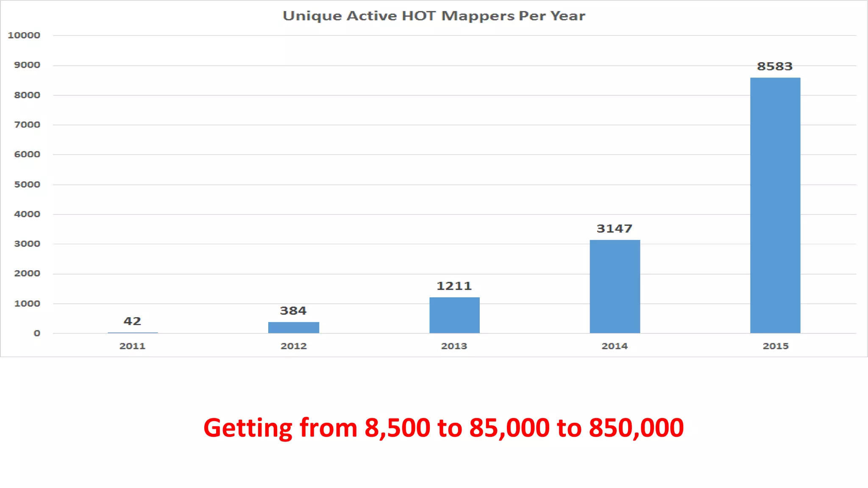Viewport: 868px width, 488px height.
Task: Click the data label '8583'
Action: point(775,67)
